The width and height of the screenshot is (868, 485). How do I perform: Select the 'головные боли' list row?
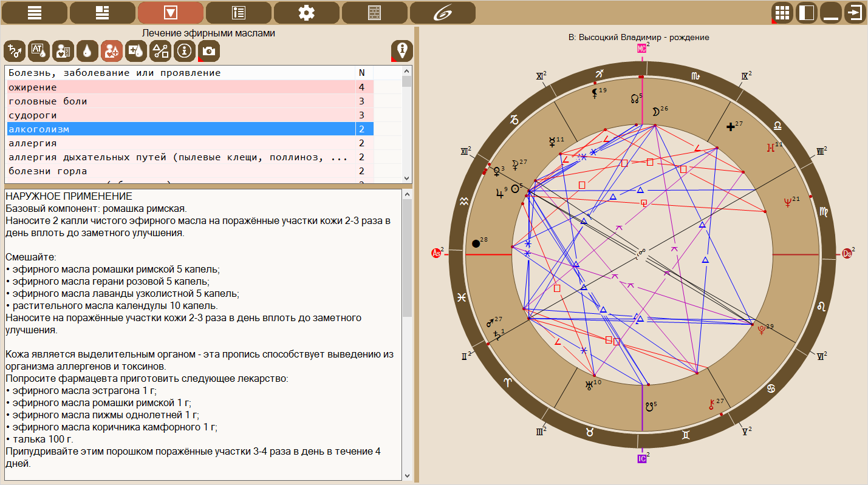[x=180, y=101]
